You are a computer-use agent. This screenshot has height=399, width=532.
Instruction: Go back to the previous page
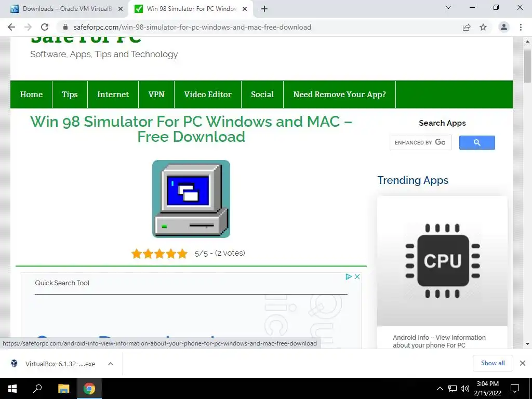11,27
